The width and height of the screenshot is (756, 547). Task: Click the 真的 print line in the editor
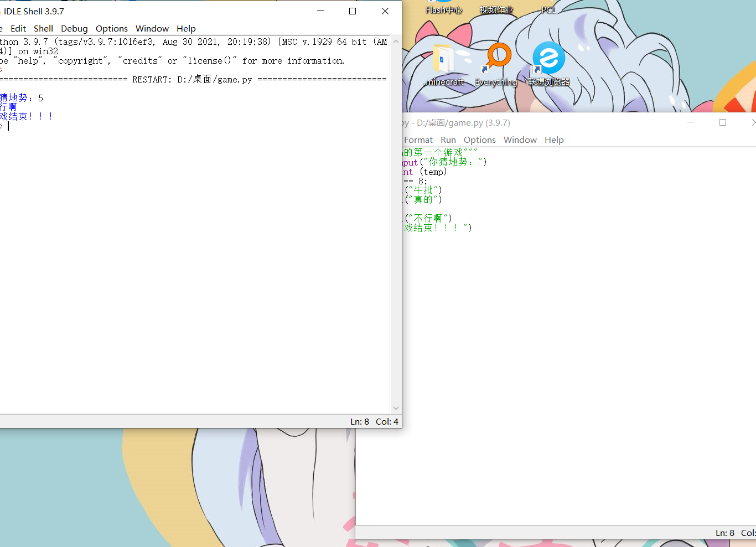(423, 200)
